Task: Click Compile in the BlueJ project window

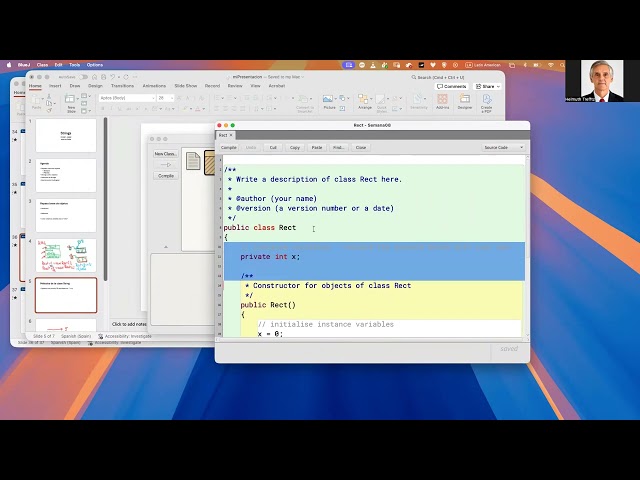Action: click(x=166, y=176)
